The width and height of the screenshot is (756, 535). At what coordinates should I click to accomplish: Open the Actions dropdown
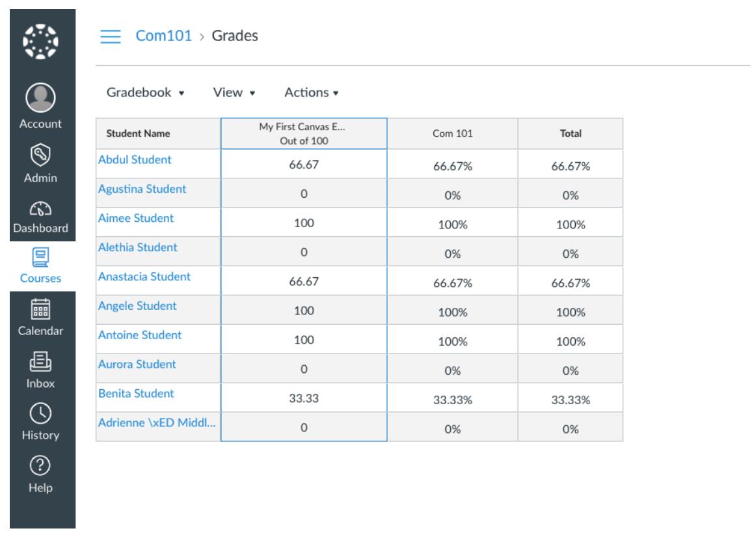pyautogui.click(x=310, y=92)
